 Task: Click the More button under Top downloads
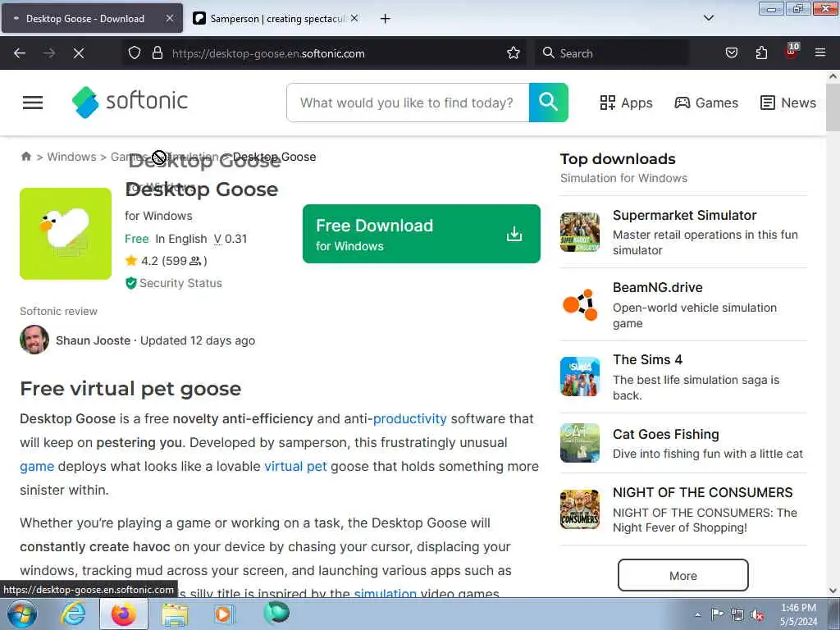coord(683,575)
